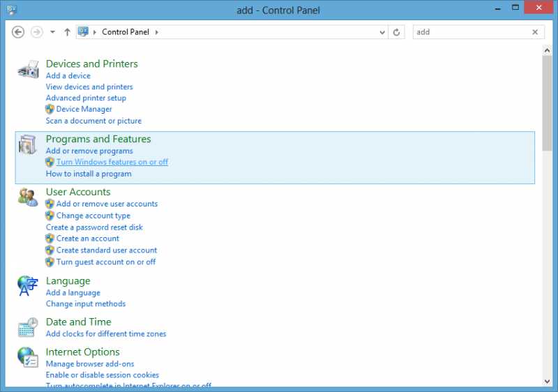Expand the chevron after Control Panel breadcrumb
Image resolution: width=558 pixels, height=392 pixels.
click(156, 32)
